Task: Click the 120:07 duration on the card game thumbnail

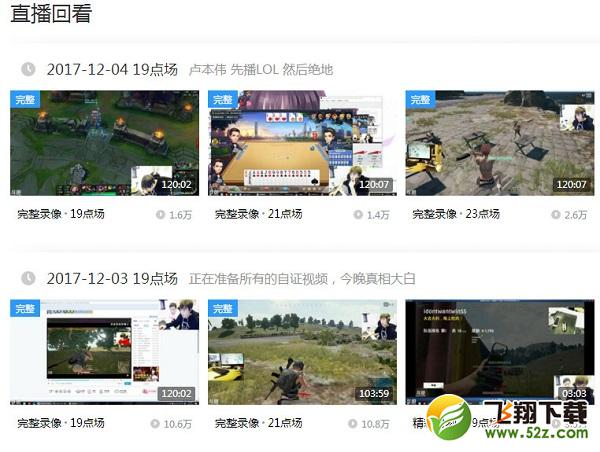Action: (x=374, y=184)
